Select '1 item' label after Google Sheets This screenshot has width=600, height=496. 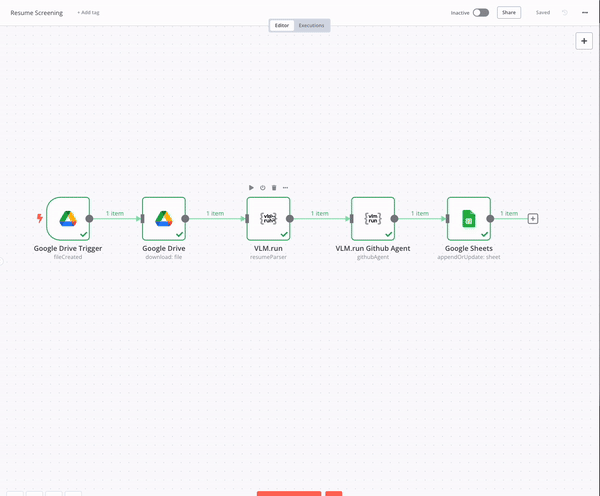click(x=509, y=213)
